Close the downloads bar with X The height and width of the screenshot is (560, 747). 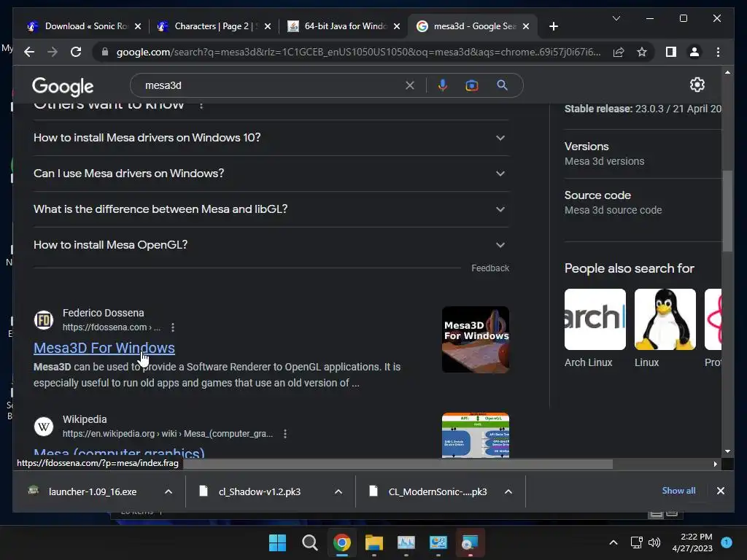coord(720,491)
